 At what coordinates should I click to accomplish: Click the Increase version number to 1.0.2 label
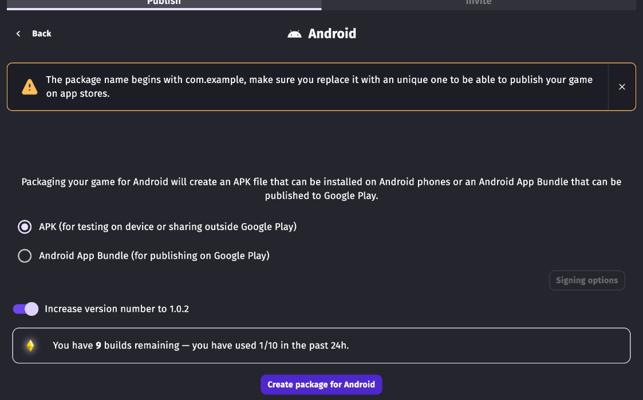[117, 309]
